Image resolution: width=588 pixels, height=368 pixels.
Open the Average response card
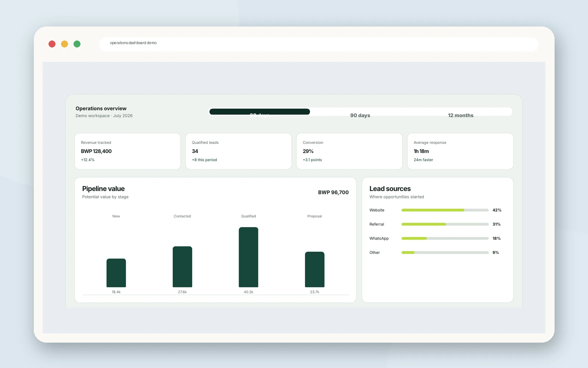click(x=460, y=151)
